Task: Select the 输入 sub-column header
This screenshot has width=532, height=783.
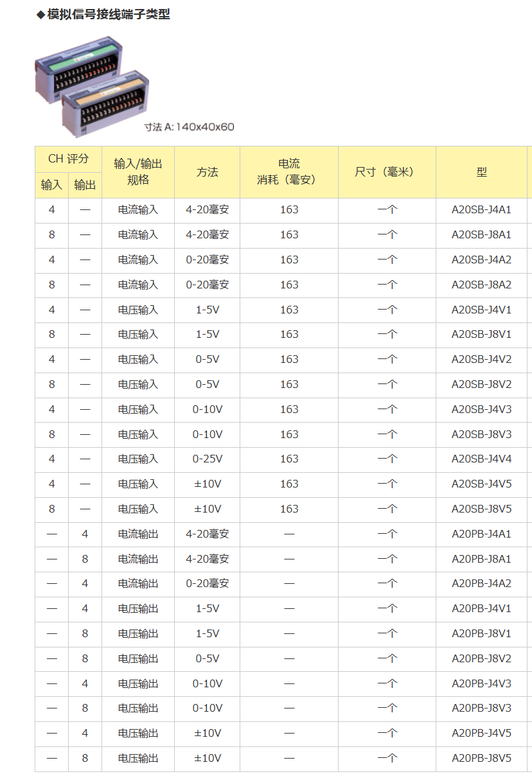Action: pos(51,185)
